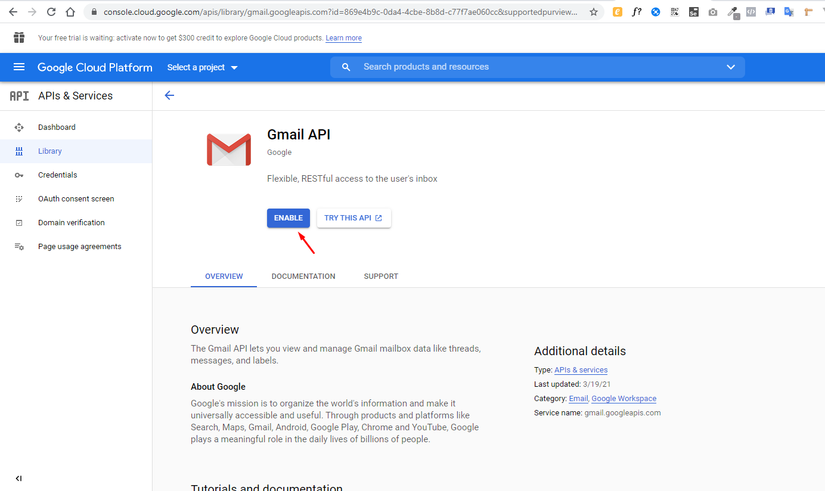825x491 pixels.
Task: Click the APIs & Services sidebar title
Action: click(x=75, y=96)
